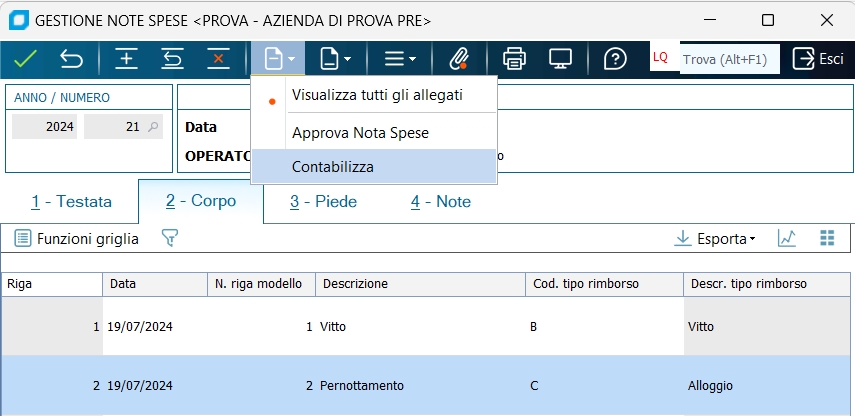
Task: Click the green confirm checkmark icon
Action: (25, 58)
